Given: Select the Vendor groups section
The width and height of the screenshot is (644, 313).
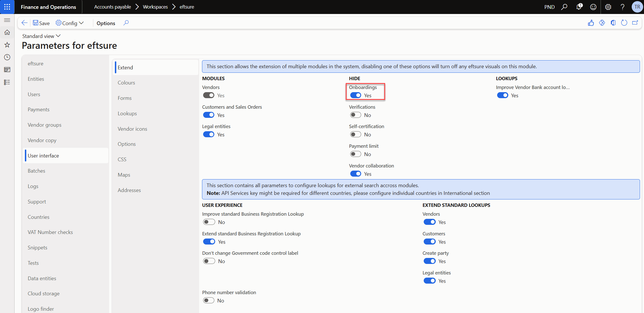Looking at the screenshot, I should click(66, 125).
